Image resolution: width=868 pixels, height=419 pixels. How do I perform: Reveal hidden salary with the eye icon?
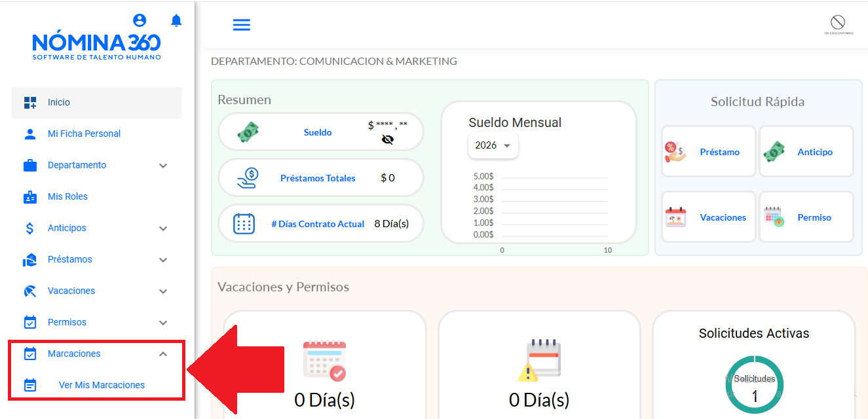[x=388, y=139]
